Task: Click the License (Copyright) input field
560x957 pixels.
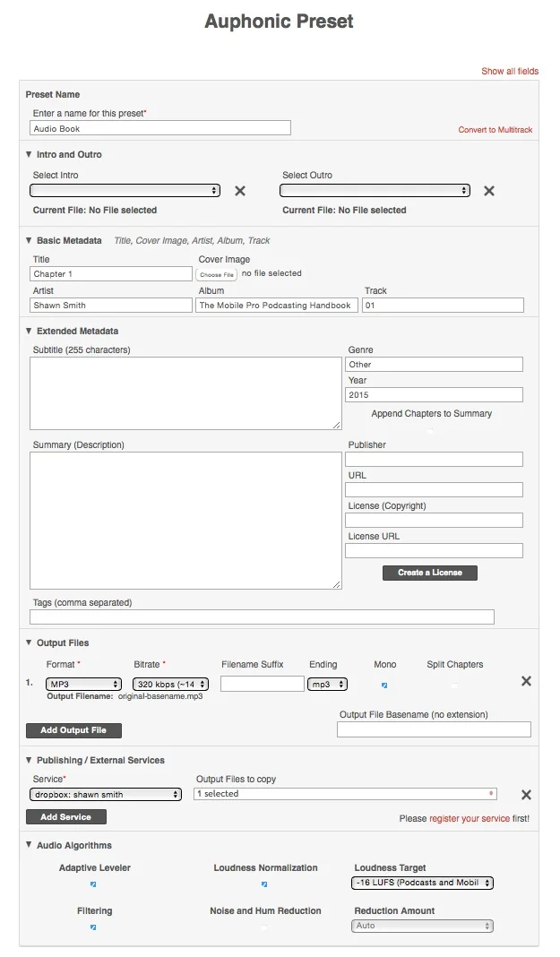Action: (x=435, y=521)
